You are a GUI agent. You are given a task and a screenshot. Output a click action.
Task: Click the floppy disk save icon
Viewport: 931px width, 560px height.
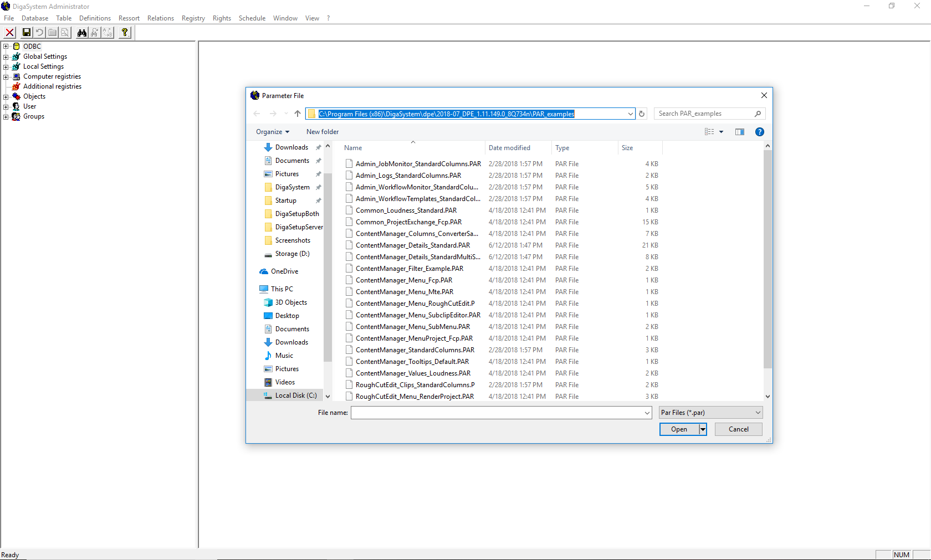(x=27, y=33)
